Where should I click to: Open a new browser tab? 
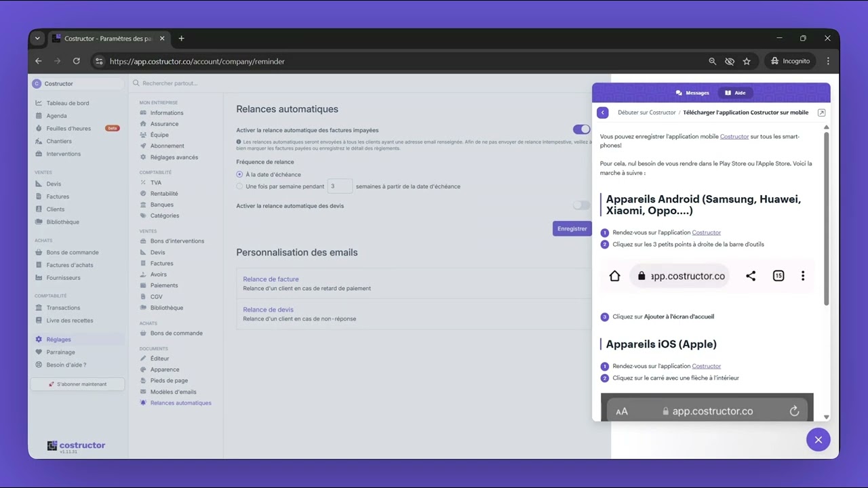(181, 39)
